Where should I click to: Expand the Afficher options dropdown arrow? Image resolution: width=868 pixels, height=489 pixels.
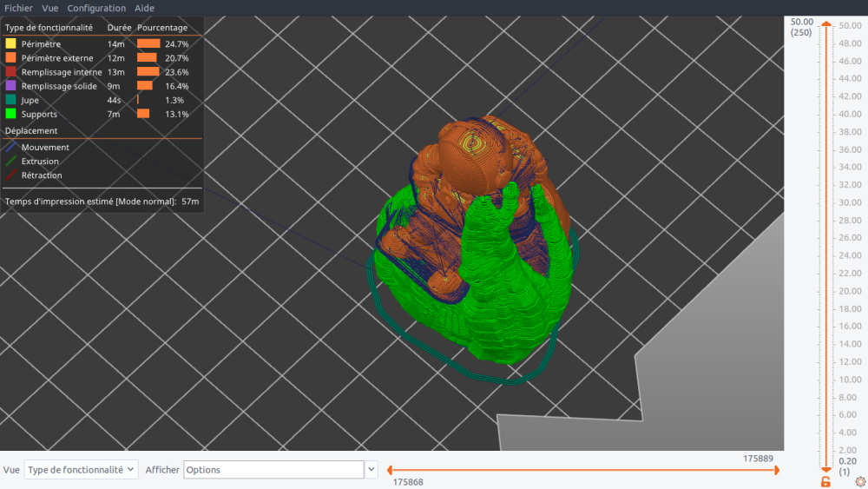point(372,470)
